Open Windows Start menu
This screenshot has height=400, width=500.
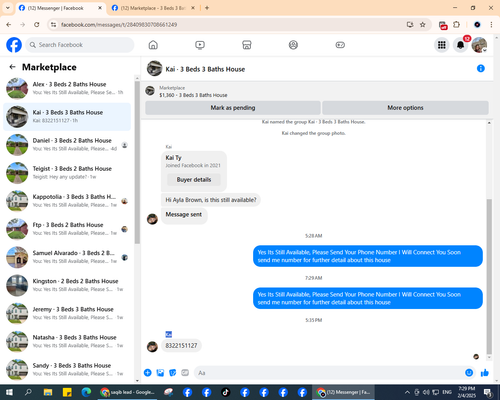(9, 392)
